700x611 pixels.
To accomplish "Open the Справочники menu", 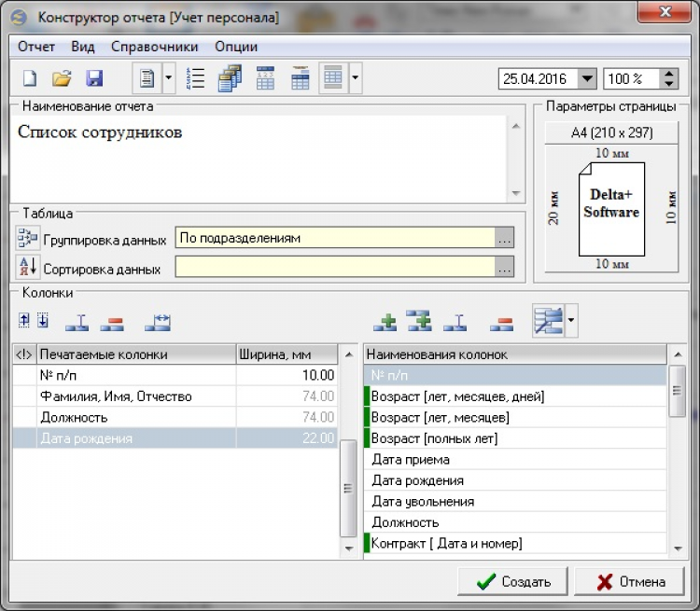I will click(x=154, y=47).
